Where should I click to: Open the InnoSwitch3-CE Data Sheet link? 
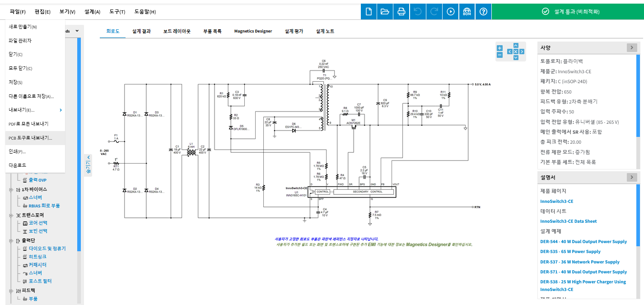click(x=568, y=221)
